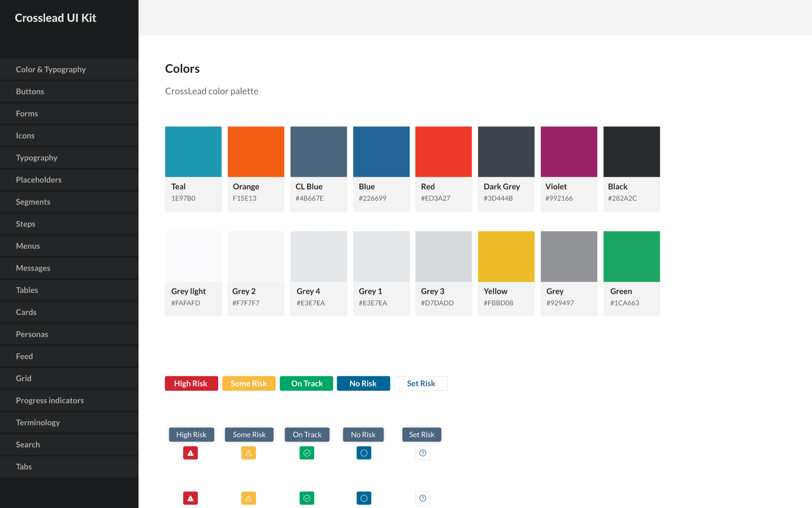Open Terminology in the sidebar

(69, 423)
